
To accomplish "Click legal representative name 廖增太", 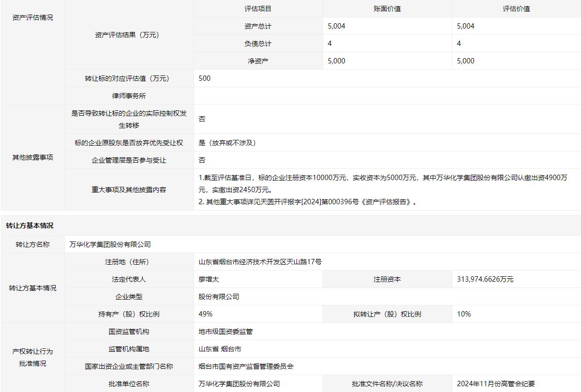I will pyautogui.click(x=209, y=279).
